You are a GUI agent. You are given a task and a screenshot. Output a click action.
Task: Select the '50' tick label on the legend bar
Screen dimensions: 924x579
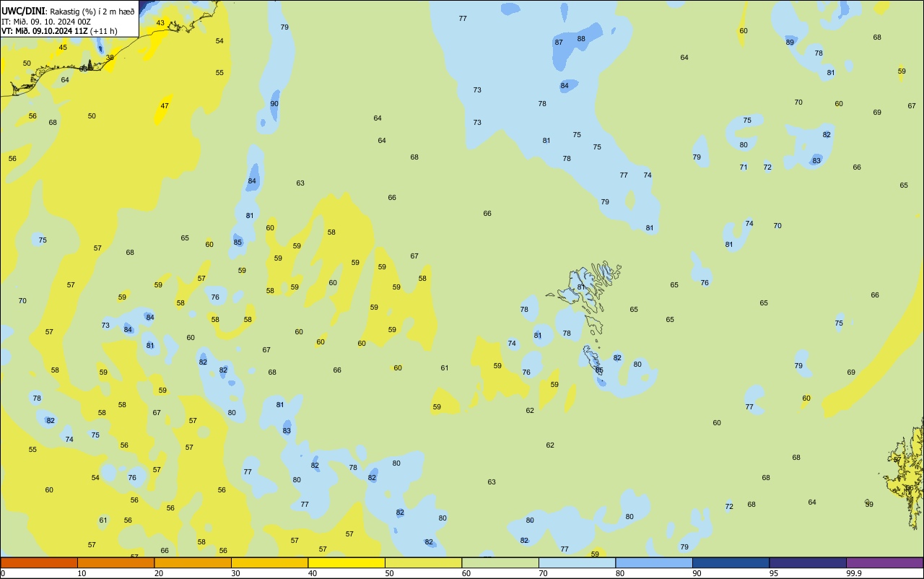pos(389,573)
